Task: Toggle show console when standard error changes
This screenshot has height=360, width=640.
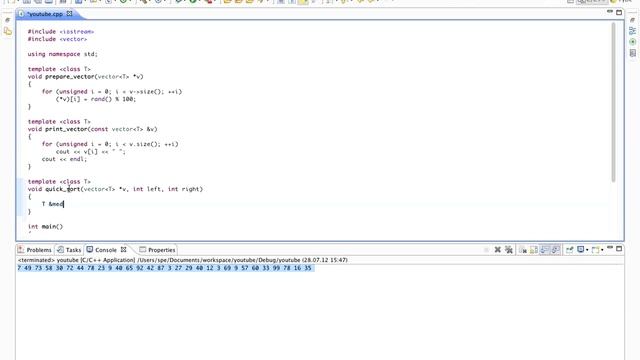Action: [555, 250]
